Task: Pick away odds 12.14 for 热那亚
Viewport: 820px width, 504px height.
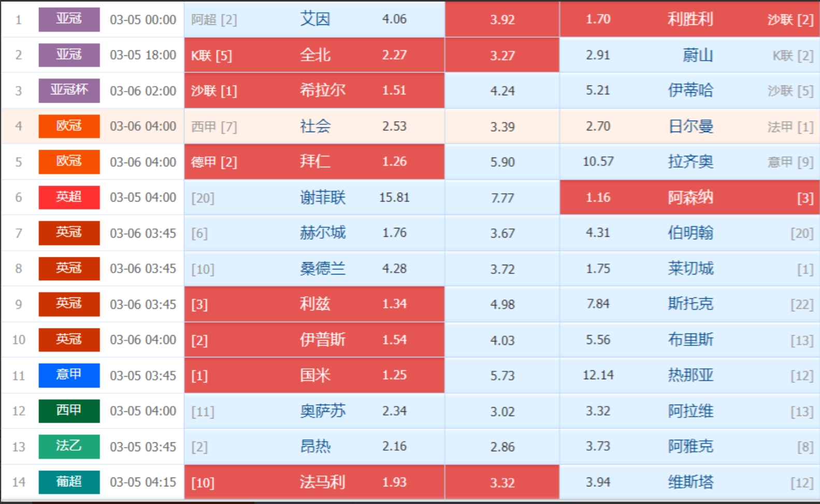Action: 598,375
